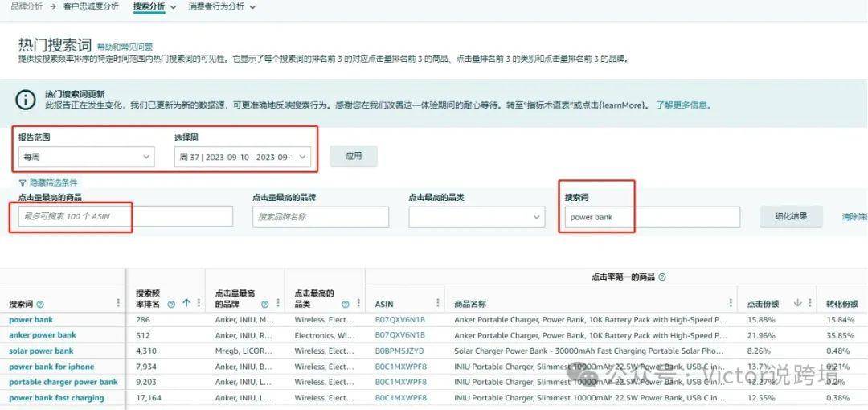Screen dimensions: 868x410
Task: Click the 了解更多信息 link in the banner
Action: (x=683, y=105)
